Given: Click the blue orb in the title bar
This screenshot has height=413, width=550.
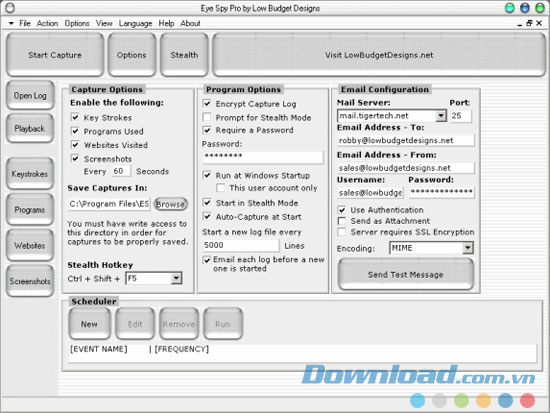Looking at the screenshot, I should click(525, 8).
